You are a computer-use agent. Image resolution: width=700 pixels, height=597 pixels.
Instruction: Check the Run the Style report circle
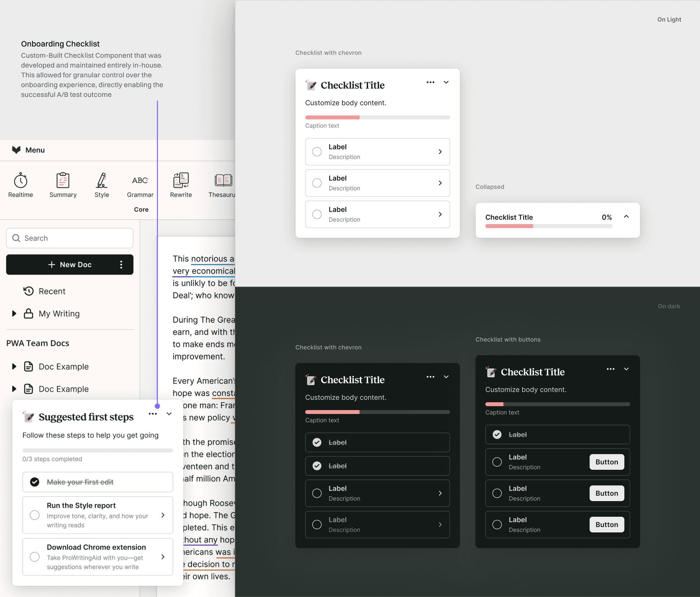point(35,515)
